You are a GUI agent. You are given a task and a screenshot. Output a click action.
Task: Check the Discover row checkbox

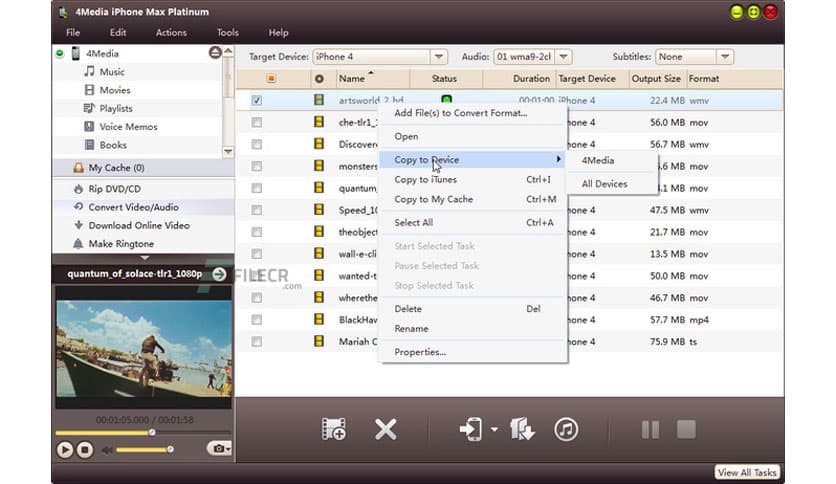256,144
